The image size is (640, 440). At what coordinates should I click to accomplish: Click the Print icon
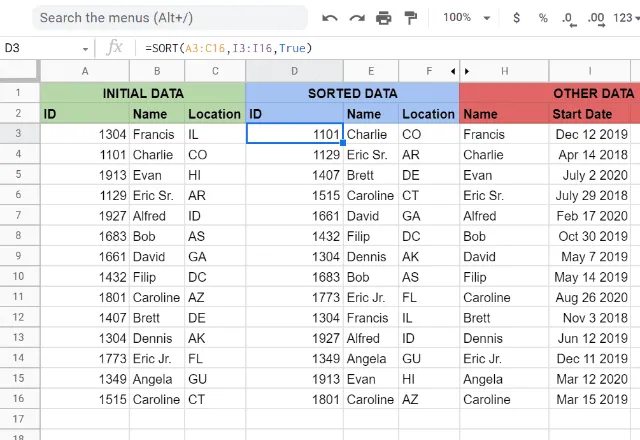[x=383, y=18]
